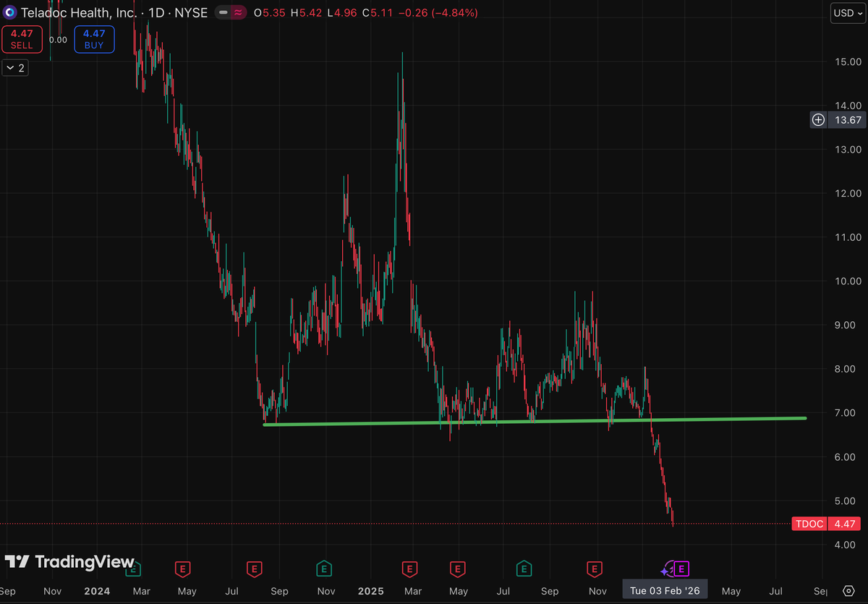Open the red earnings marker between Jul and Sep 2024
868x604 pixels.
pyautogui.click(x=254, y=569)
